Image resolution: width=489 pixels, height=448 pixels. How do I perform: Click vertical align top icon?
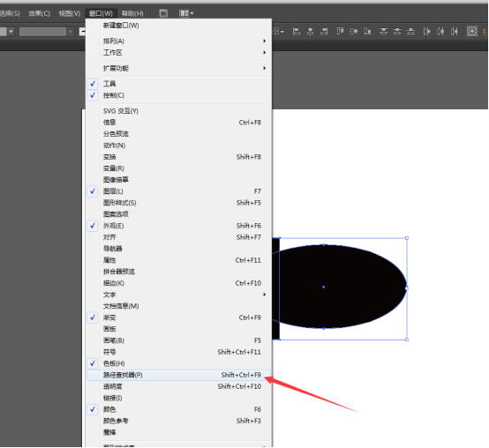pyautogui.click(x=340, y=31)
